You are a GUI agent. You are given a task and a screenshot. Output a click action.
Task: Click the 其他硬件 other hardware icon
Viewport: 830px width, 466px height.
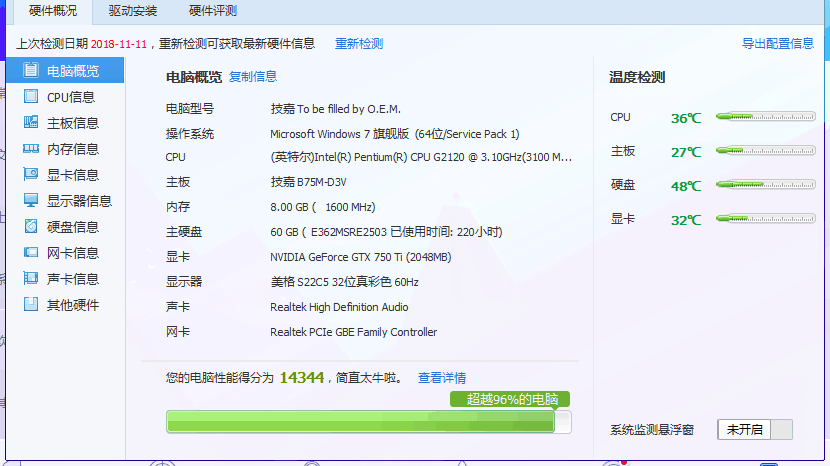pyautogui.click(x=31, y=304)
